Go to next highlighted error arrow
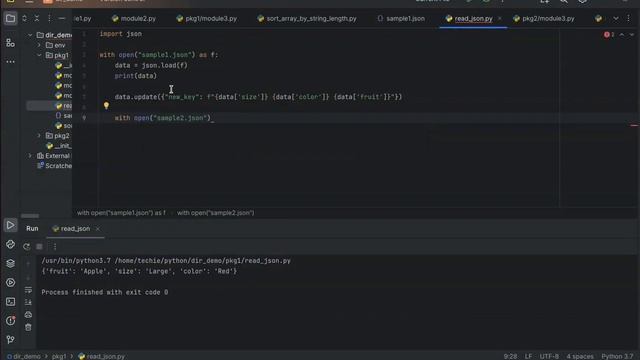This screenshot has width=640, height=360. [632, 35]
